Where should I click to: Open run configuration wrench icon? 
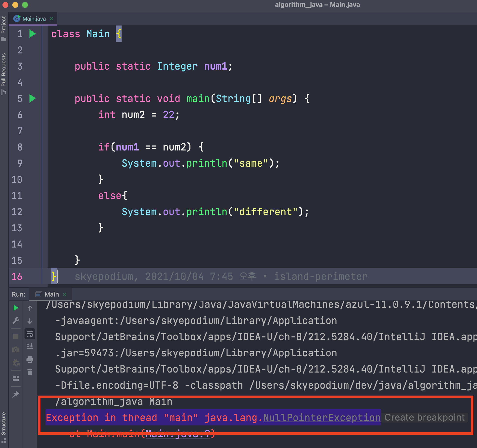[x=16, y=321]
